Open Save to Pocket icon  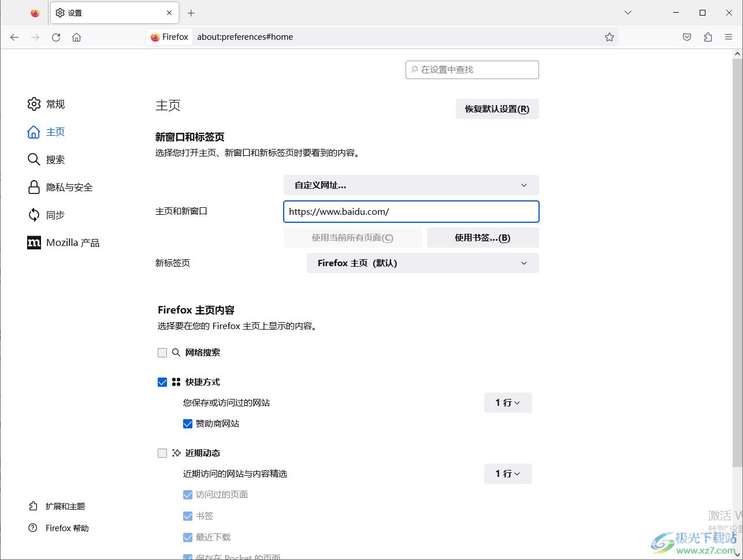tap(687, 37)
